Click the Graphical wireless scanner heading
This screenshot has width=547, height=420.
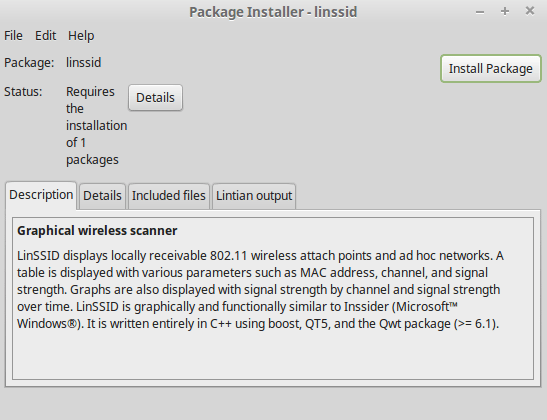(97, 231)
